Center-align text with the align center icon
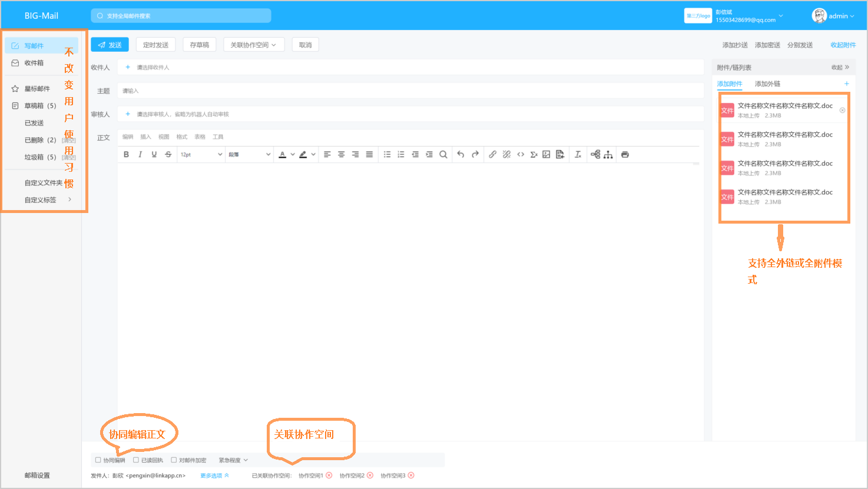This screenshot has width=868, height=489. [341, 154]
